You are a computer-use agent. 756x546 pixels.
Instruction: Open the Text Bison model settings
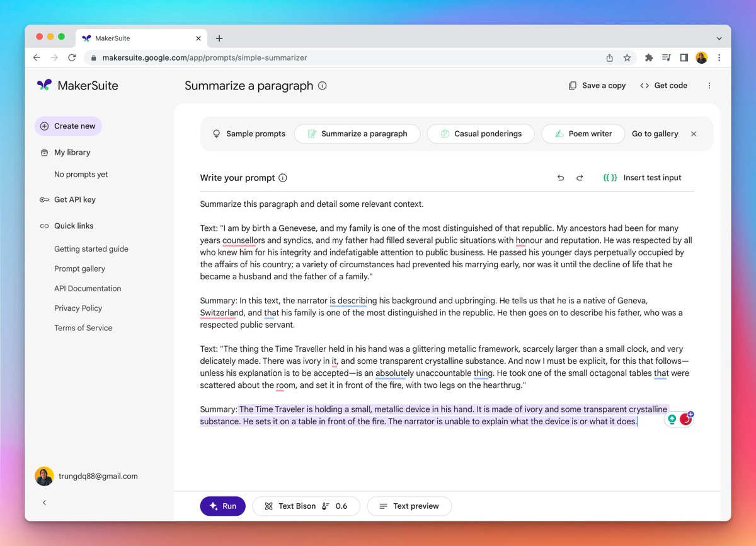(306, 506)
